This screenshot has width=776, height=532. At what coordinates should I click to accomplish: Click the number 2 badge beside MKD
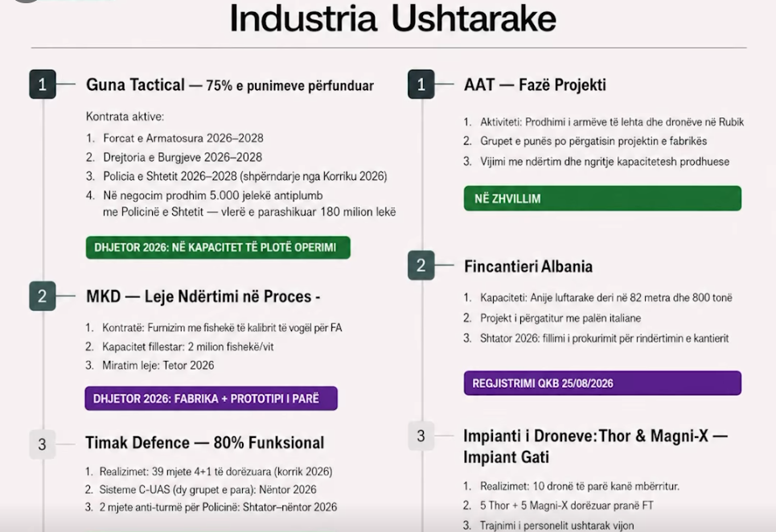(43, 297)
